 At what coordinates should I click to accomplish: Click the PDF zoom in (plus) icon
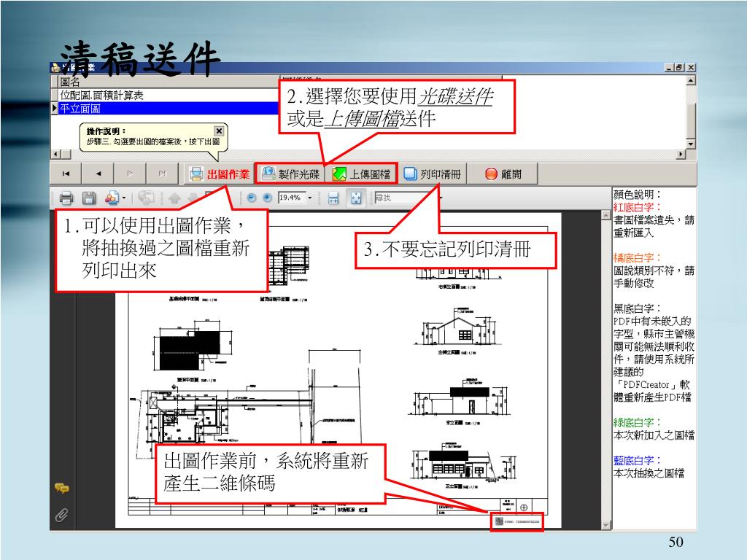[x=267, y=198]
